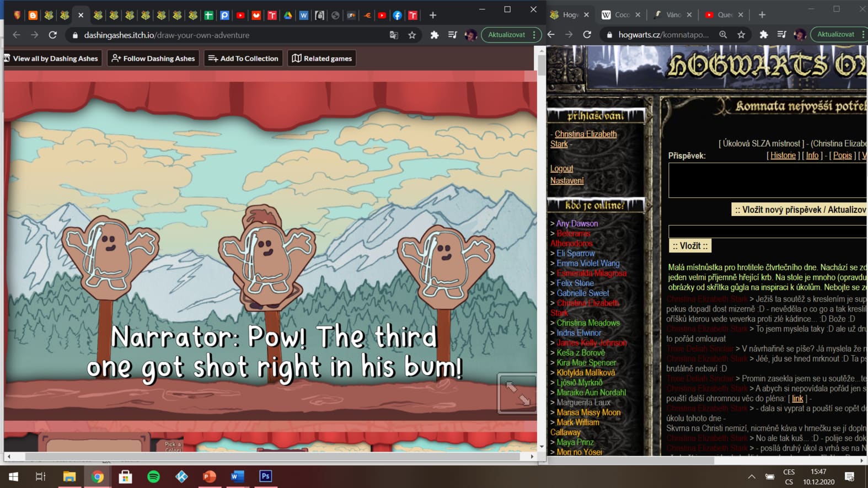Switch to the Váno tab in right browser
The height and width of the screenshot is (488, 868).
pyautogui.click(x=673, y=15)
